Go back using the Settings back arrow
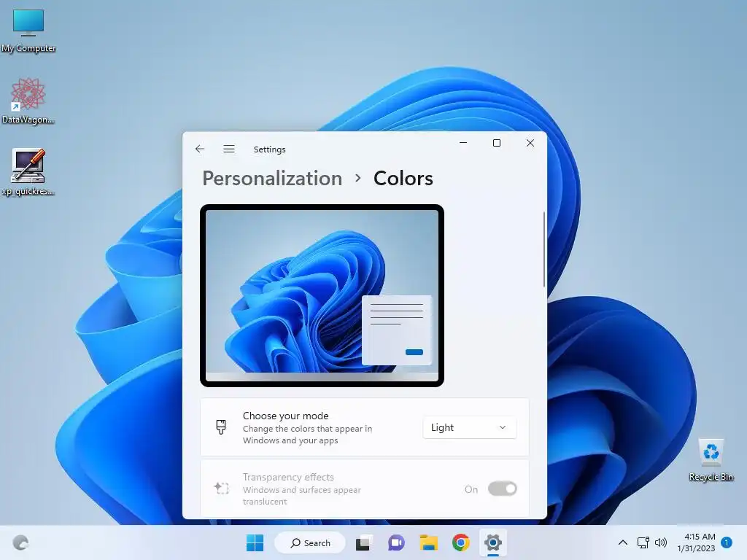 (x=200, y=149)
